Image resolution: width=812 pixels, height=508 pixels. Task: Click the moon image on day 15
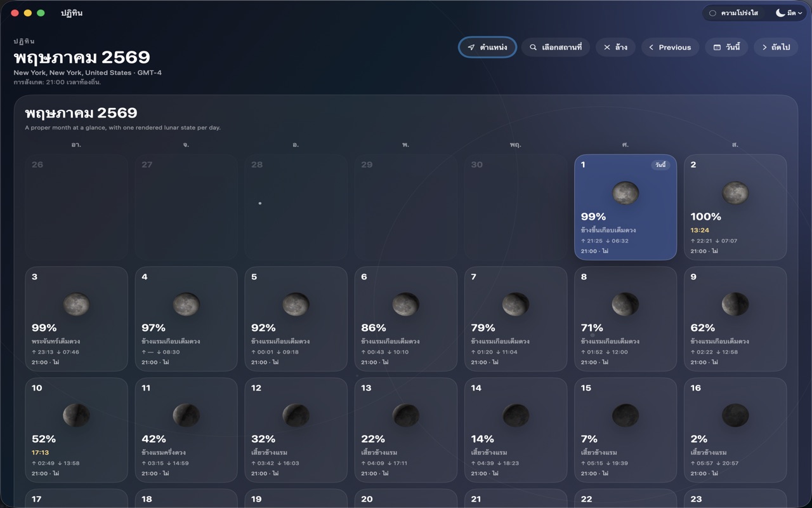[625, 415]
